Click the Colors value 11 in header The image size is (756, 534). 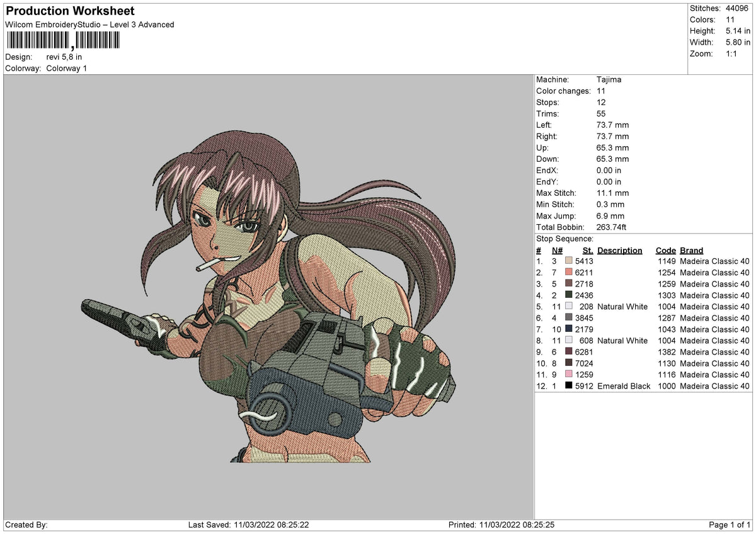(730, 20)
